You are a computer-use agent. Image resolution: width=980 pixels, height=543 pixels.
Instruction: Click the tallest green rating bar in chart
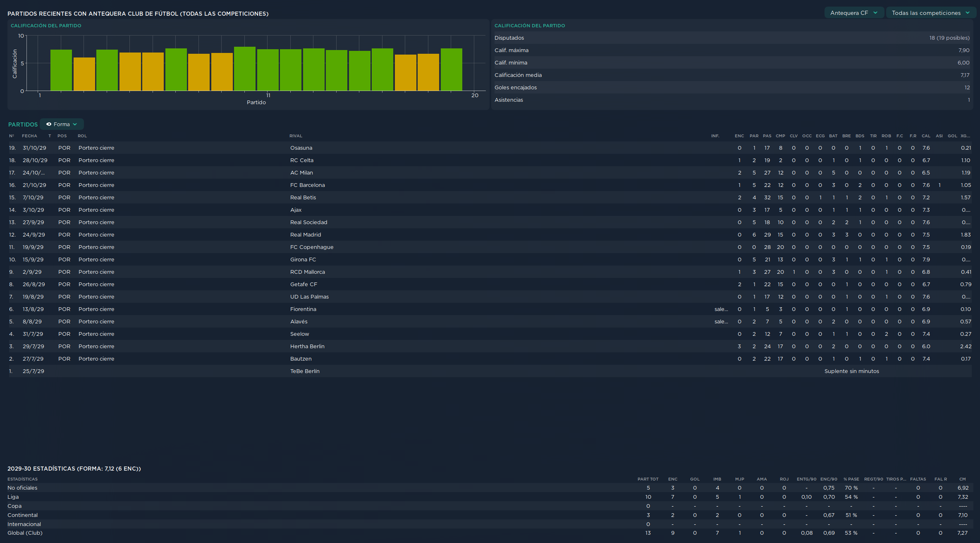click(x=245, y=69)
